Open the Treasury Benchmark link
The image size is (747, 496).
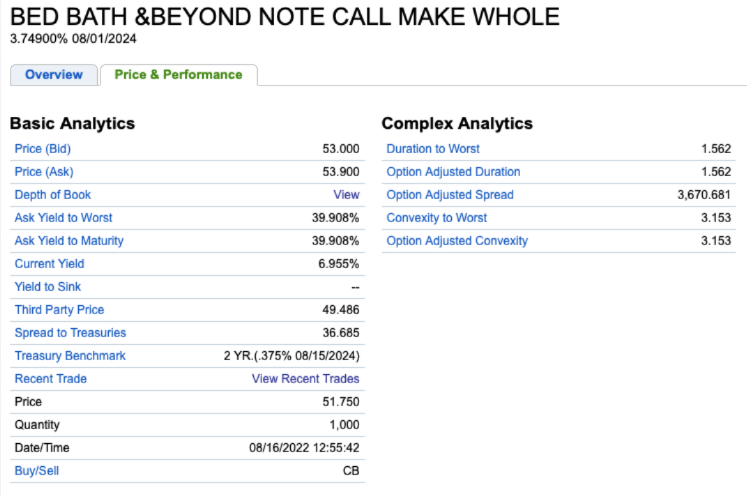(x=70, y=356)
